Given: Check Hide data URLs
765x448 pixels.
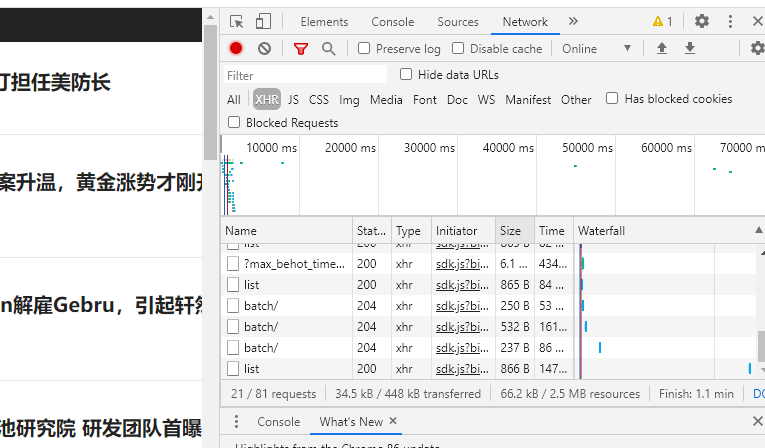Looking at the screenshot, I should pos(406,74).
